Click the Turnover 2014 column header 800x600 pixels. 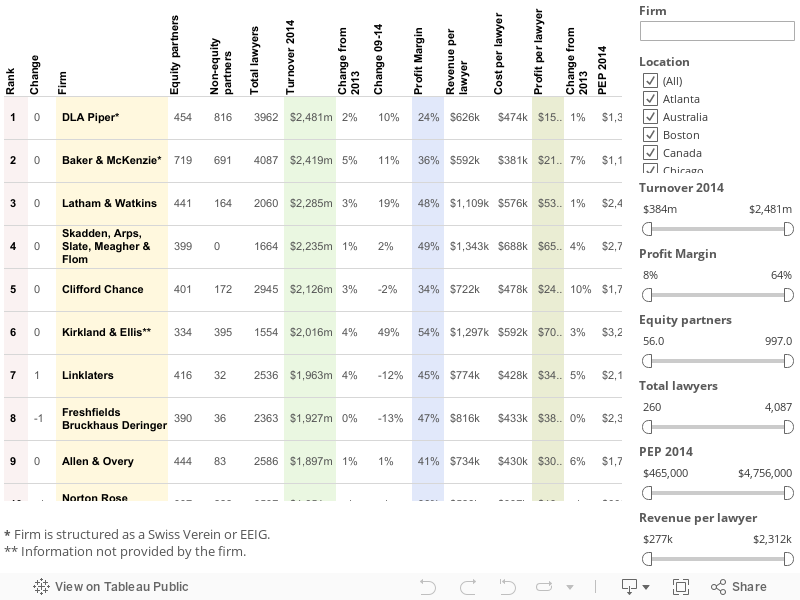coord(290,57)
